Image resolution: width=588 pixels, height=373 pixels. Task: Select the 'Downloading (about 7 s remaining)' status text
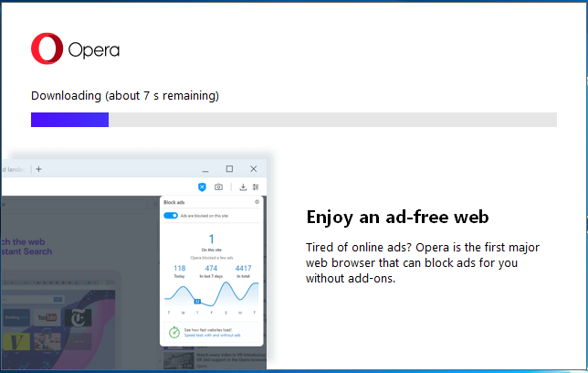coord(124,96)
